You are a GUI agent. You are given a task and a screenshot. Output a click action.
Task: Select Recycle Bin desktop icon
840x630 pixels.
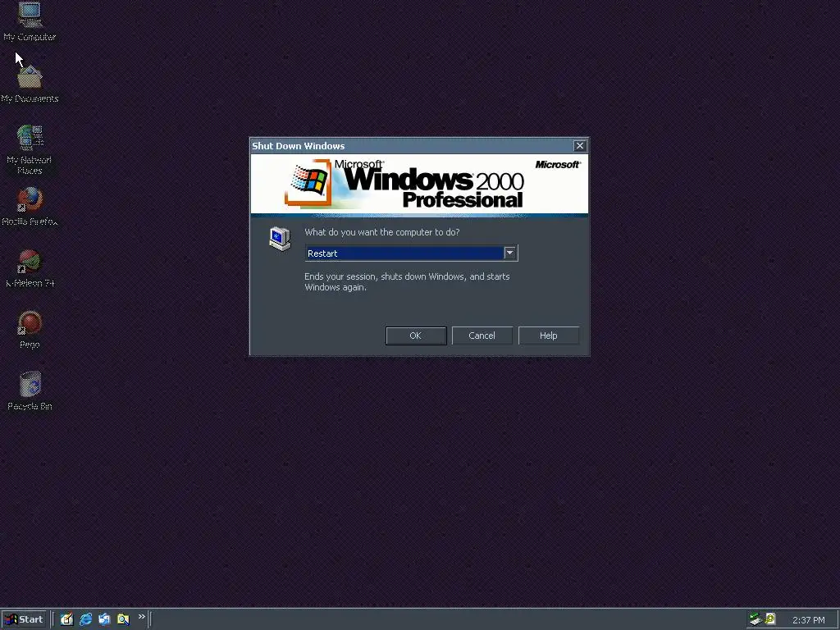(x=30, y=391)
